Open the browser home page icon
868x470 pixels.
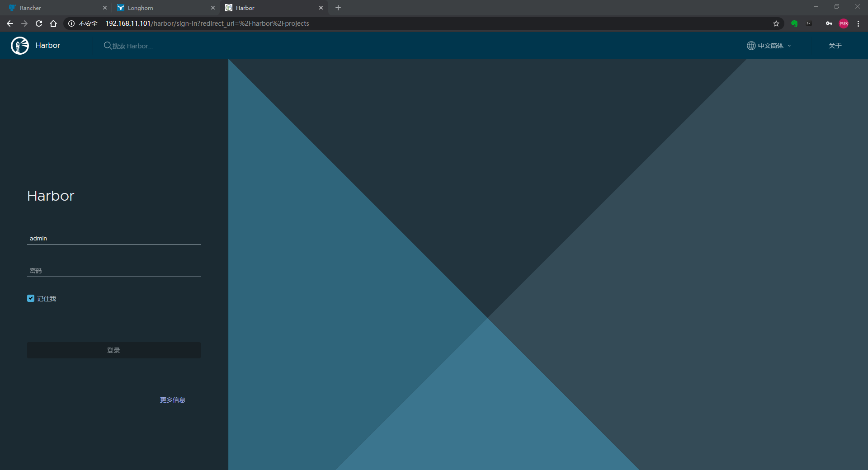pyautogui.click(x=53, y=23)
